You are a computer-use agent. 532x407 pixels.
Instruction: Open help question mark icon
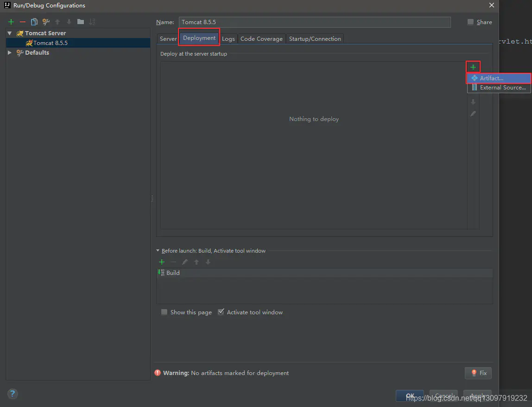[x=13, y=394]
